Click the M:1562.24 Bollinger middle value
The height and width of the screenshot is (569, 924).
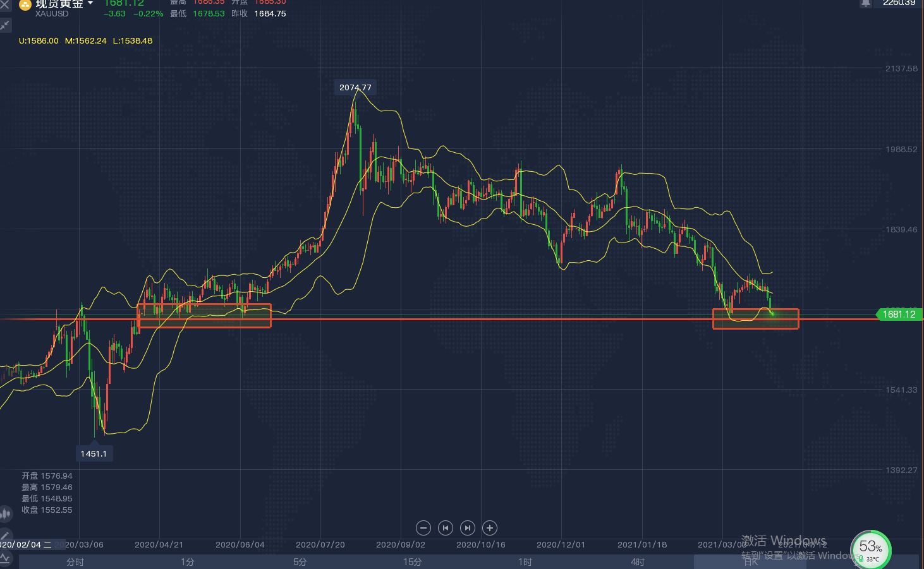86,41
